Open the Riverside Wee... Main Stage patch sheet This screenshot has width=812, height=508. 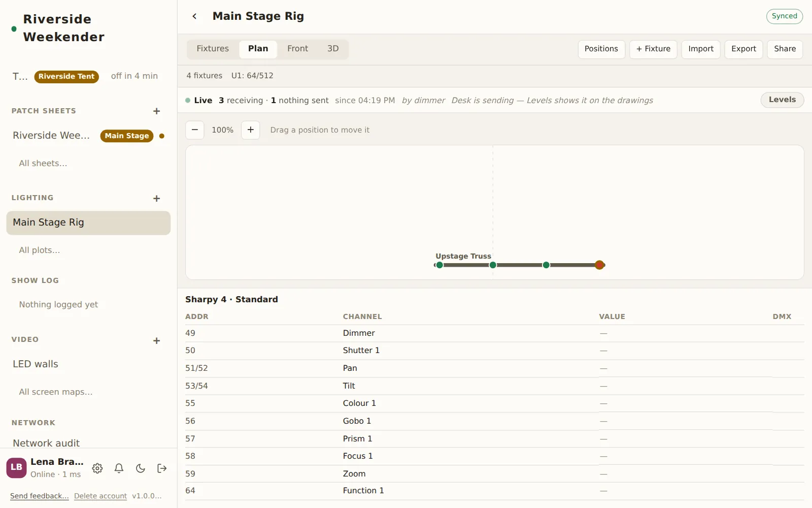(88, 136)
